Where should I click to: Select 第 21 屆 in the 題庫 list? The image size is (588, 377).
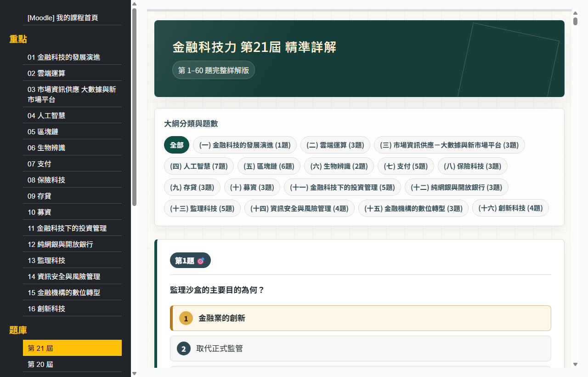pyautogui.click(x=73, y=348)
